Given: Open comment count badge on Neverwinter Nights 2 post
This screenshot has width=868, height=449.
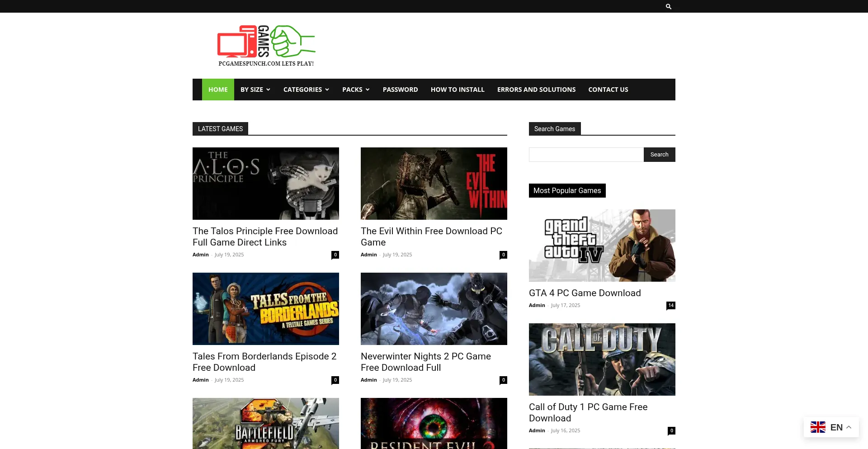Looking at the screenshot, I should pos(503,380).
